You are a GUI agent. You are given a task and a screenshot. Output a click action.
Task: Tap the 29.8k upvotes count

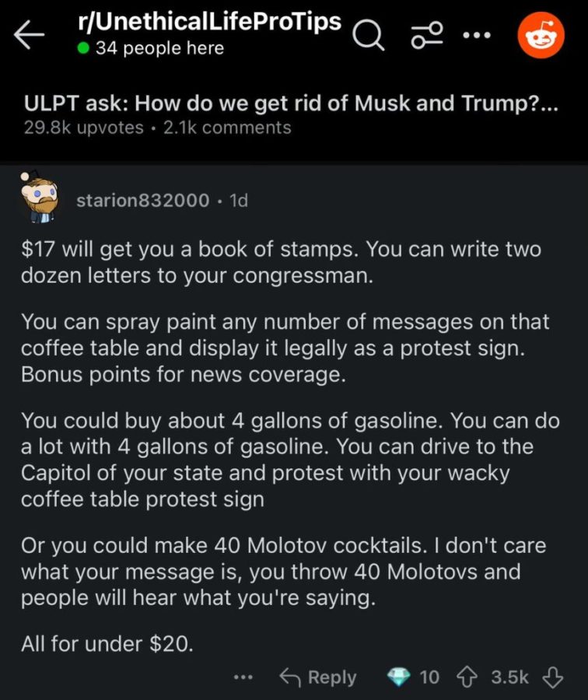tap(84, 128)
